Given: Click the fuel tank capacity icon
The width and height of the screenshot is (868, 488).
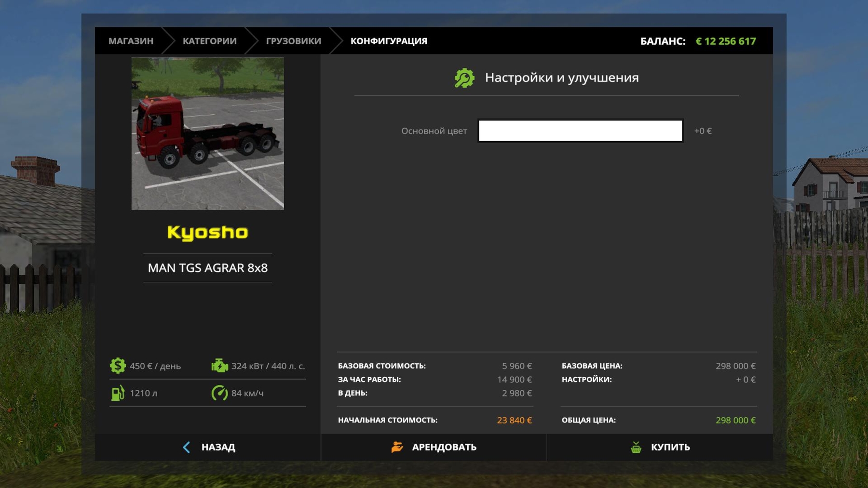Looking at the screenshot, I should 118,393.
